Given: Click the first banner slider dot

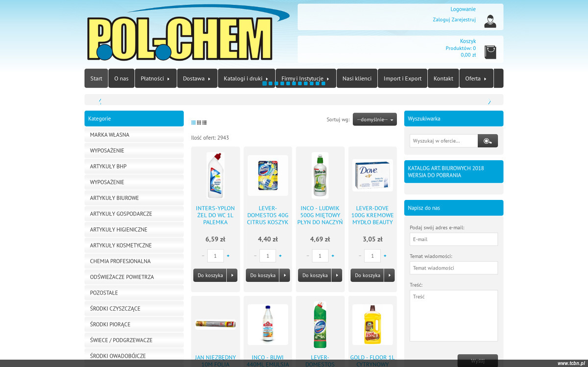Looking at the screenshot, I should point(265,84).
